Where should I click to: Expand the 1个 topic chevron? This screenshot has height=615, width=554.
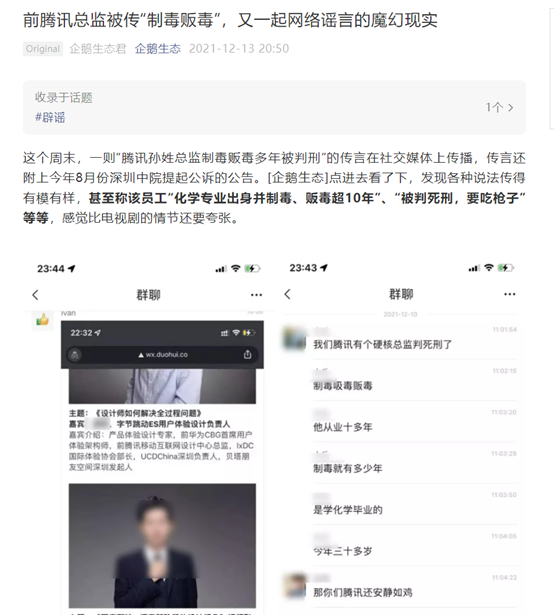click(x=510, y=107)
